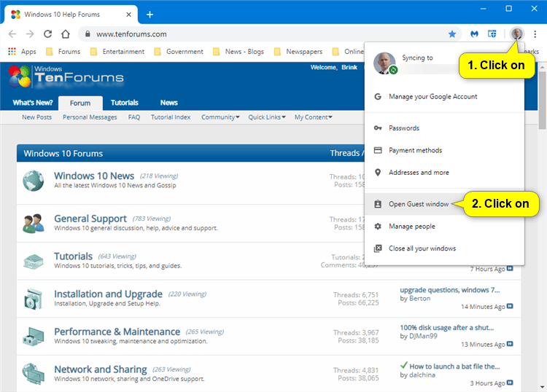Open the Entertainment bookmark folder
The image size is (547, 392).
[x=117, y=52]
